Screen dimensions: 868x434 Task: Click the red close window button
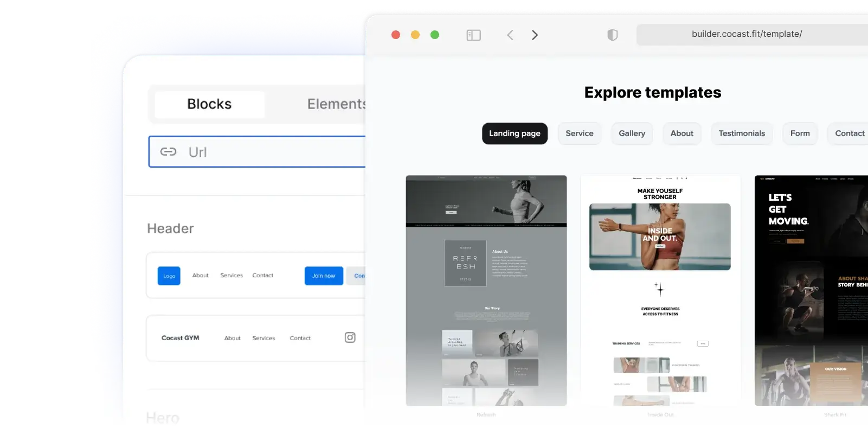pyautogui.click(x=396, y=35)
